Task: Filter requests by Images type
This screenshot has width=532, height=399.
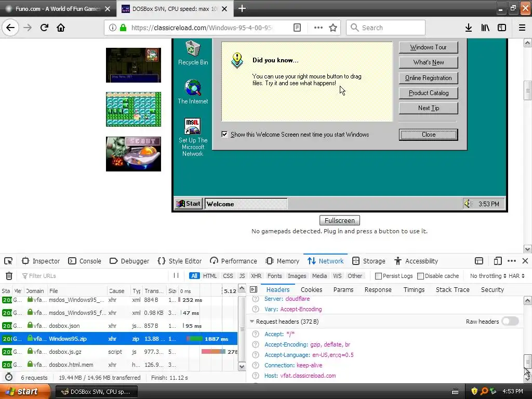Action: (297, 276)
